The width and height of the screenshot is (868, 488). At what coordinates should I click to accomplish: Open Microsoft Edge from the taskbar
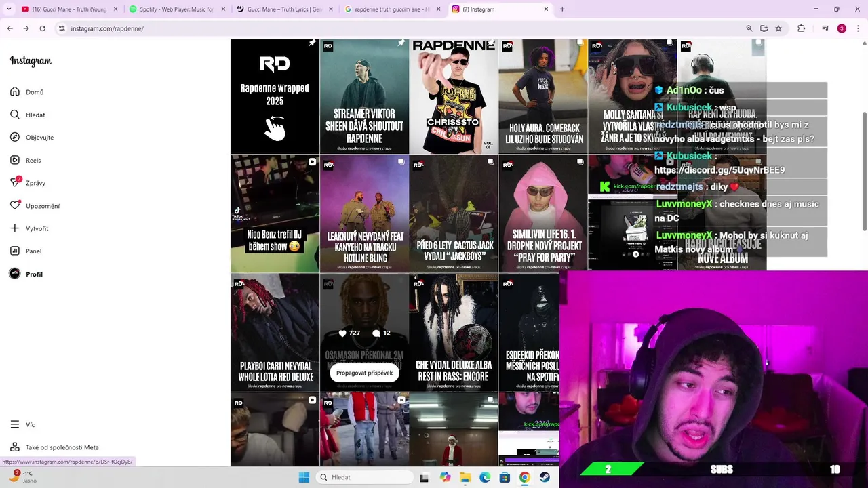(x=485, y=477)
